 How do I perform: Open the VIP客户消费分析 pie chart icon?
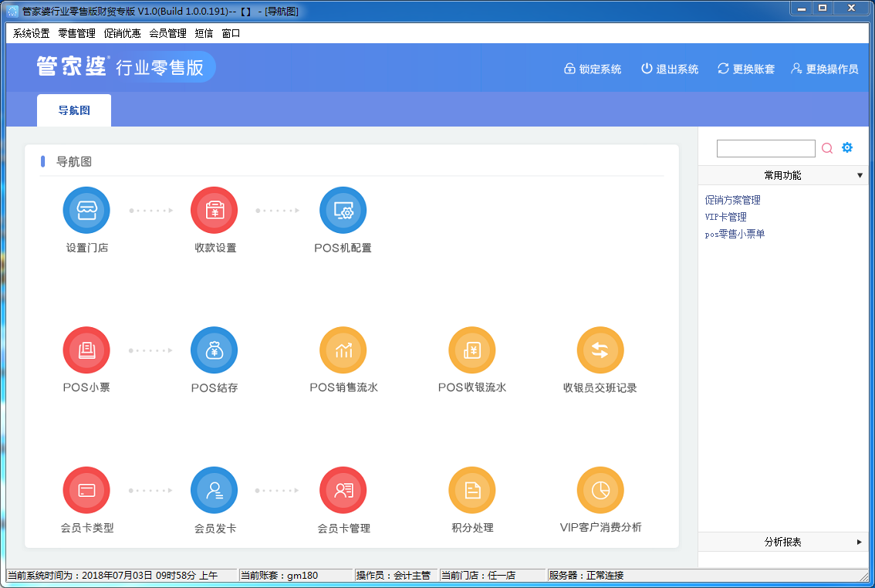600,490
